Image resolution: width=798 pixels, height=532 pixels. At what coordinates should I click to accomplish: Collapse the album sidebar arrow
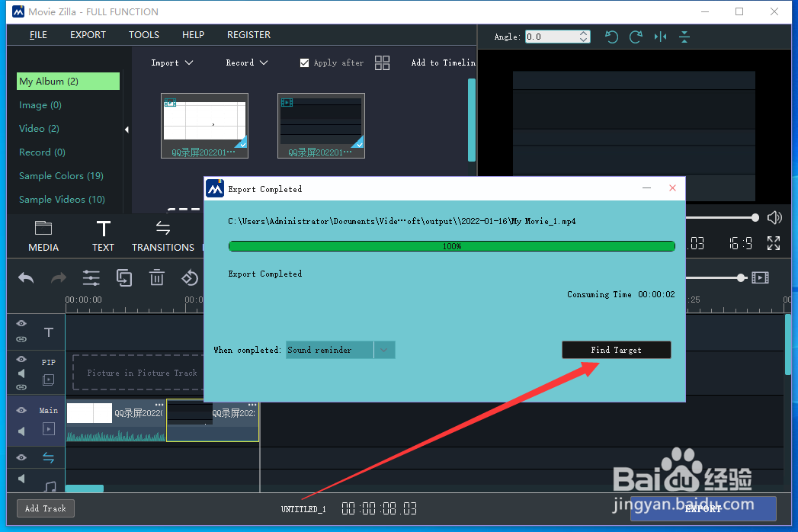click(127, 130)
